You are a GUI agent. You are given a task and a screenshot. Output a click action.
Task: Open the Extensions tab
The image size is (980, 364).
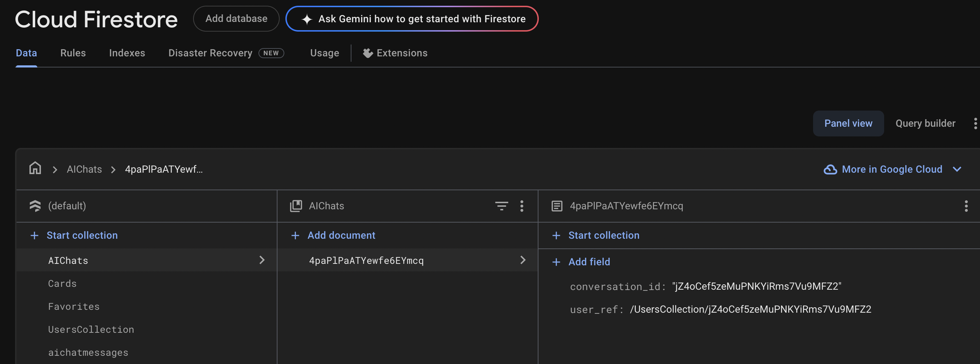pyautogui.click(x=395, y=53)
